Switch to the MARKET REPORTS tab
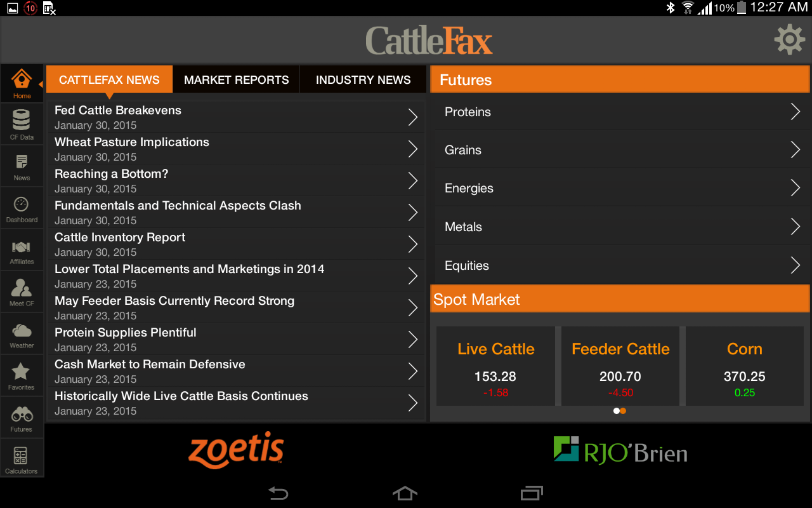Viewport: 812px width, 508px height. [236, 80]
